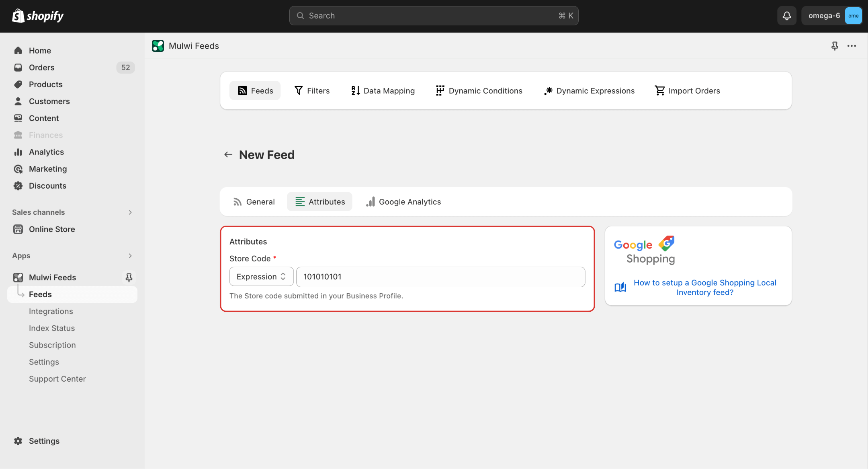Open the Filters tab
This screenshot has width=868, height=469.
point(312,91)
